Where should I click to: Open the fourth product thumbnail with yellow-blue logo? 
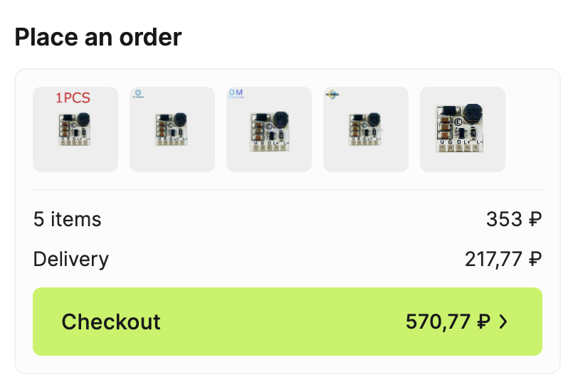(366, 129)
